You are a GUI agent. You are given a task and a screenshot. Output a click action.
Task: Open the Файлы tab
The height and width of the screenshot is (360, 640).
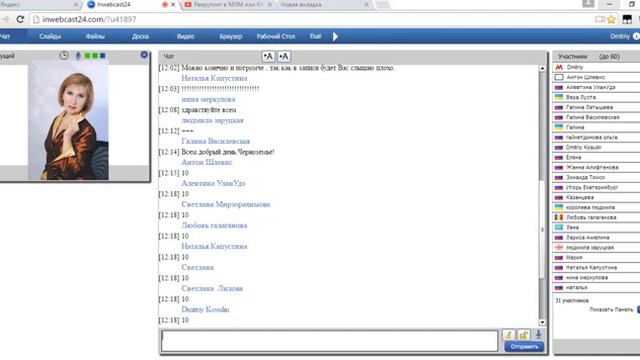(95, 36)
